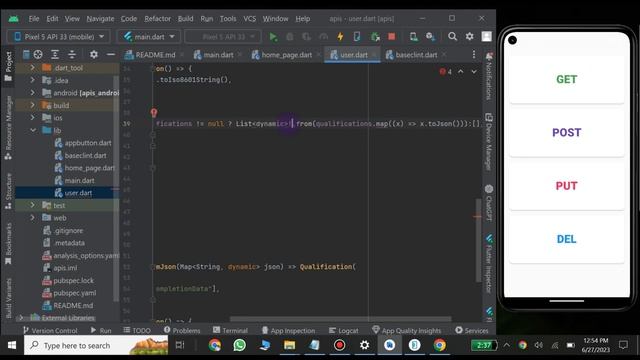Trigger Flutter hot reload lightning icon
Image resolution: width=640 pixels, height=360 pixels.
[340, 37]
